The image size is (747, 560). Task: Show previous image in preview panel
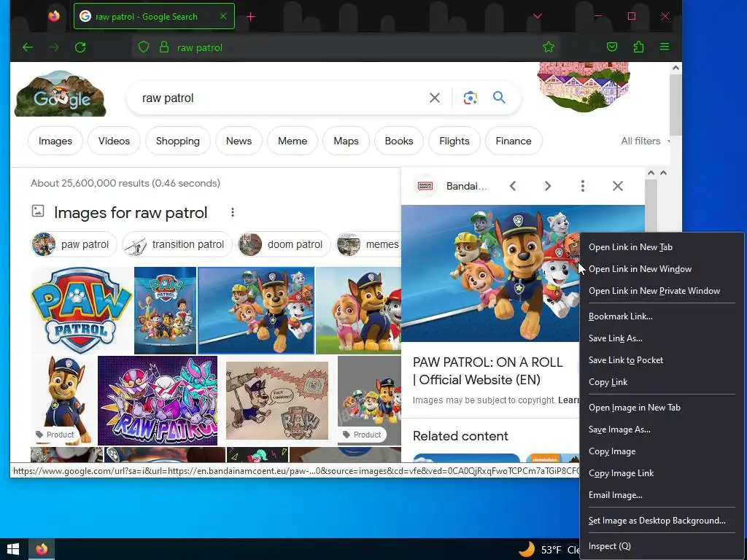[513, 186]
